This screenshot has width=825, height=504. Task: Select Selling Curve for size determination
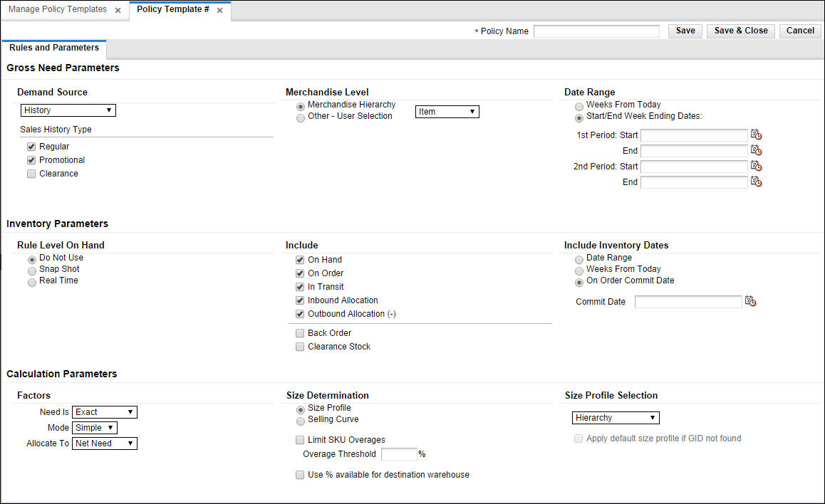tap(300, 421)
